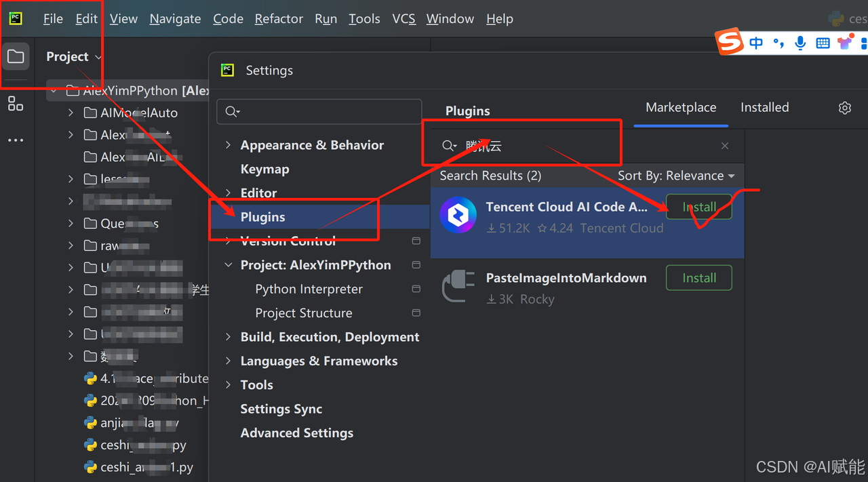Screen dimensions: 868x482
Task: Click project-level icon beside Python Interpreter
Action: (416, 289)
